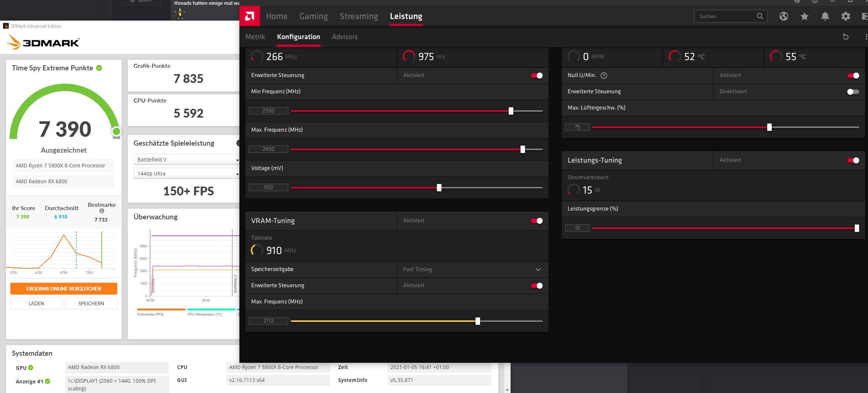The width and height of the screenshot is (868, 393).
Task: Click Grafik-Punkte value 7 835
Action: [188, 79]
